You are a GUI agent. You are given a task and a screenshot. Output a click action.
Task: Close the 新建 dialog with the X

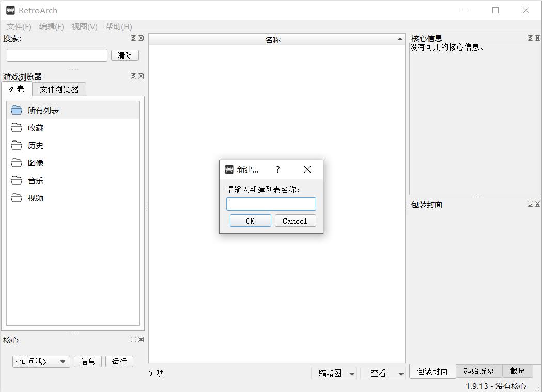coord(307,169)
